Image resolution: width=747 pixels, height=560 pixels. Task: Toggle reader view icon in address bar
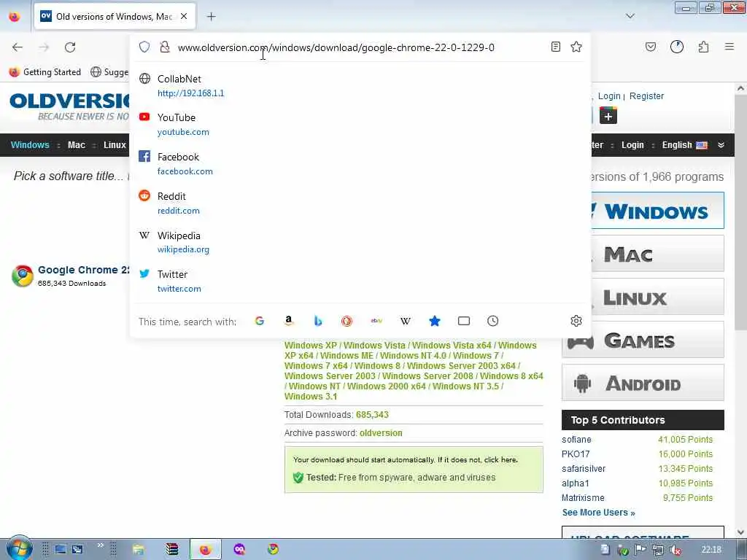(555, 47)
